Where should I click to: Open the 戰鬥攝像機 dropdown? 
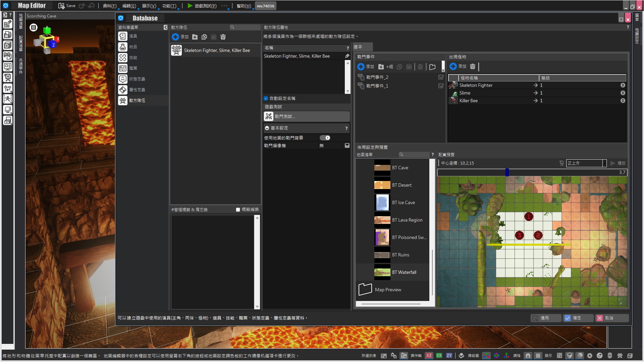click(347, 145)
